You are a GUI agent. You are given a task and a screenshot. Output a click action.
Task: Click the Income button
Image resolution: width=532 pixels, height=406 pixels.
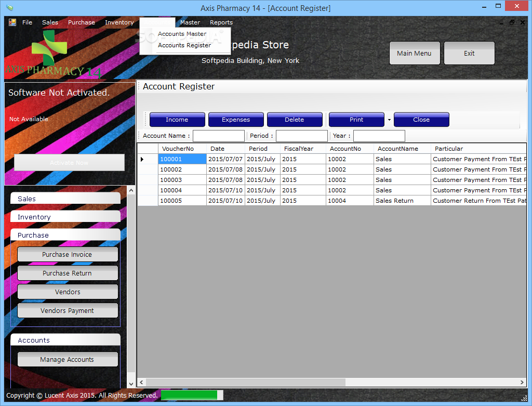[177, 120]
